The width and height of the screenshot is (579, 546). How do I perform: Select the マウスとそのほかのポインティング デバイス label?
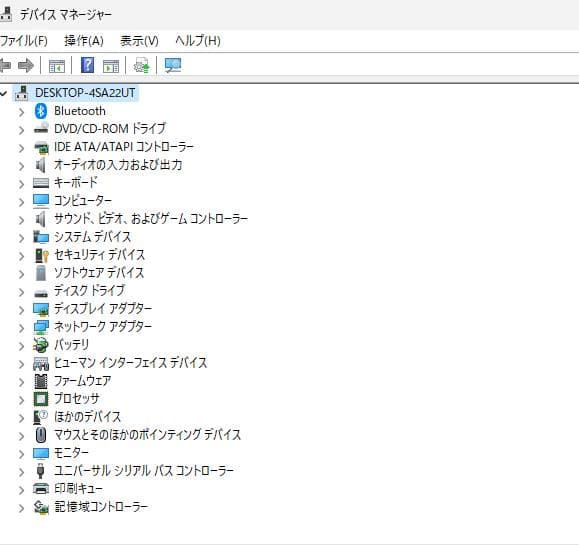[x=147, y=435]
